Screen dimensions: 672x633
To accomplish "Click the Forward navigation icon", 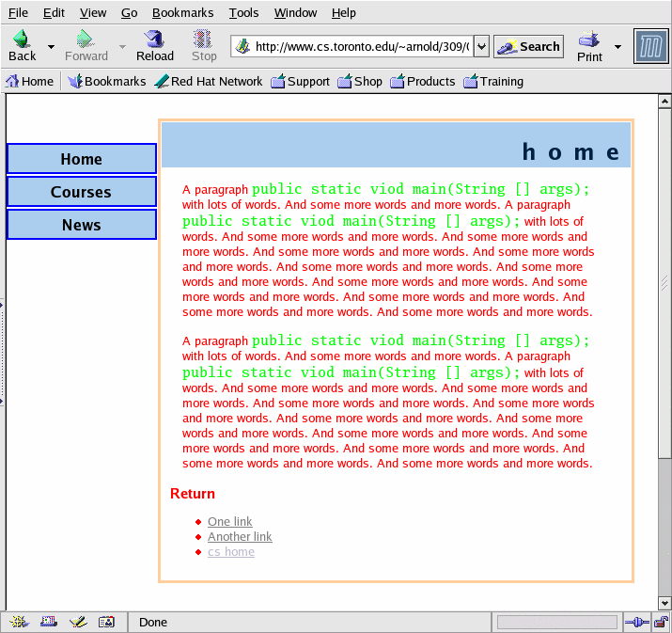I will [x=86, y=39].
